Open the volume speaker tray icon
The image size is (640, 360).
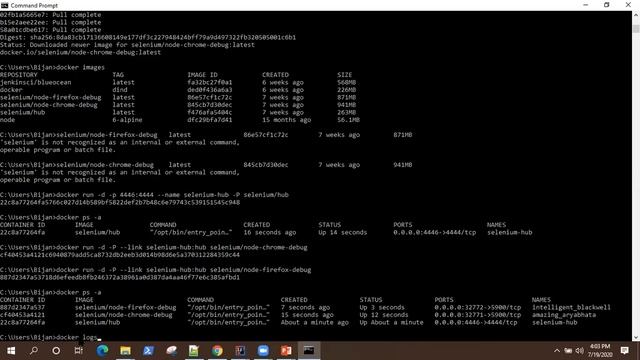pyautogui.click(x=580, y=351)
